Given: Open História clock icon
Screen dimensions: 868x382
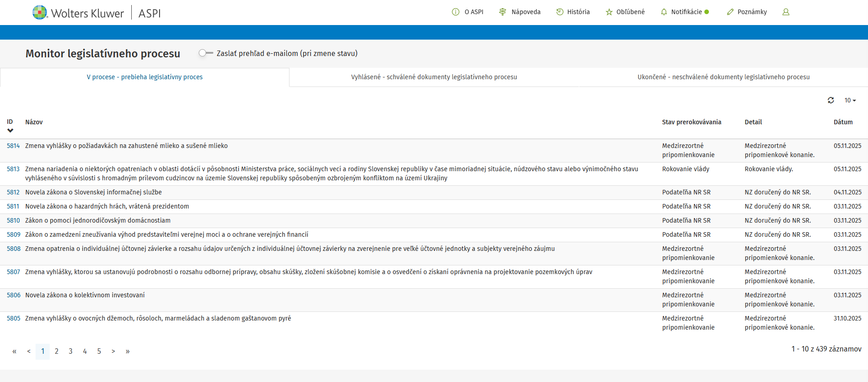Looking at the screenshot, I should [560, 12].
